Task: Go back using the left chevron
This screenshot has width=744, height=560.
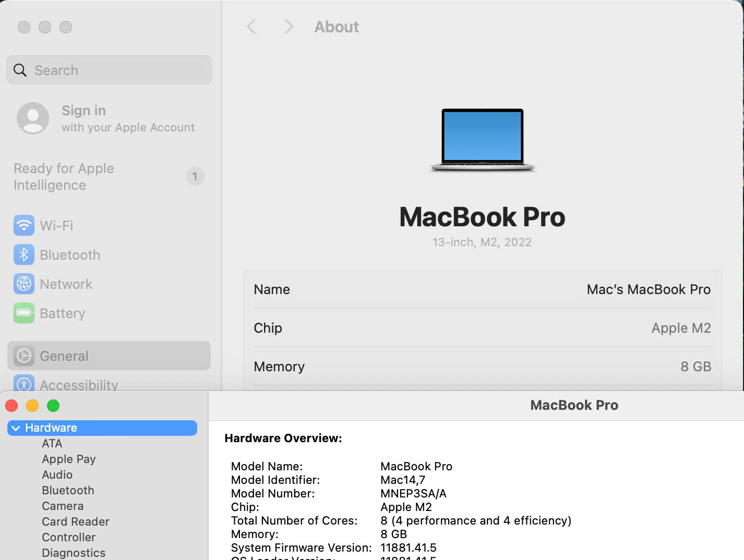Action: tap(251, 27)
